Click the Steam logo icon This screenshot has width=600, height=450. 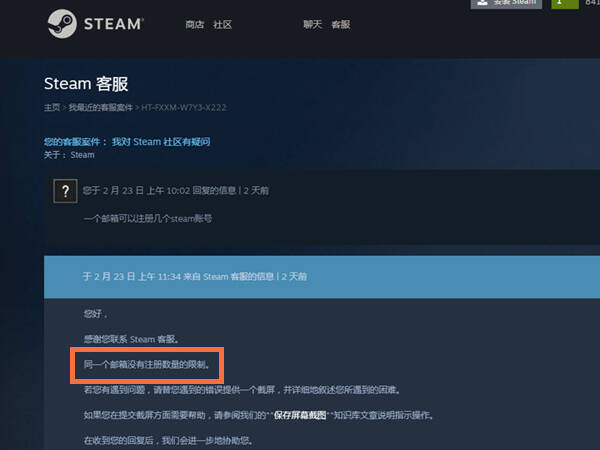point(62,24)
